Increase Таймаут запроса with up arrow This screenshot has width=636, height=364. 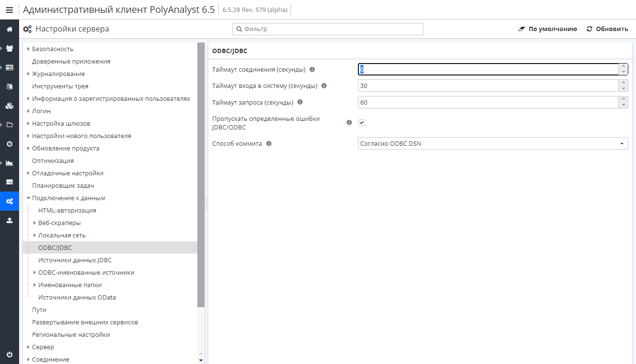[623, 99]
